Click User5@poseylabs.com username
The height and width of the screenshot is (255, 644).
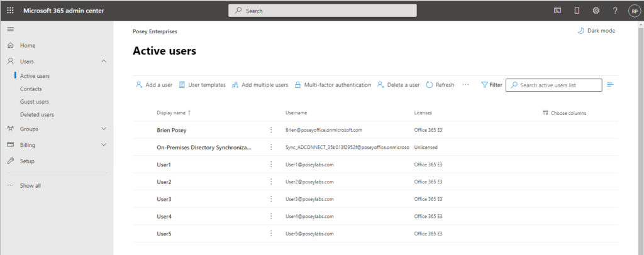pos(309,234)
